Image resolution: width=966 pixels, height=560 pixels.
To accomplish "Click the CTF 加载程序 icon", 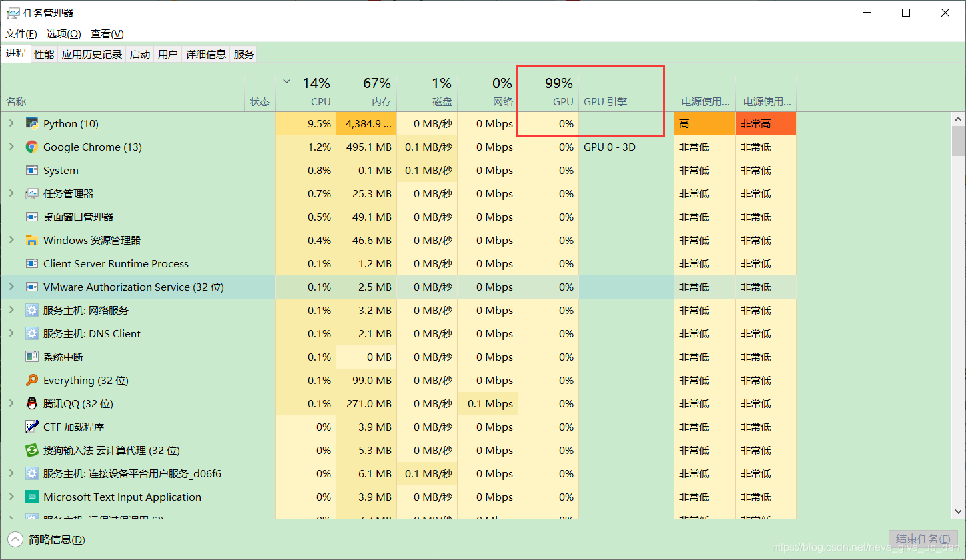I will (31, 427).
